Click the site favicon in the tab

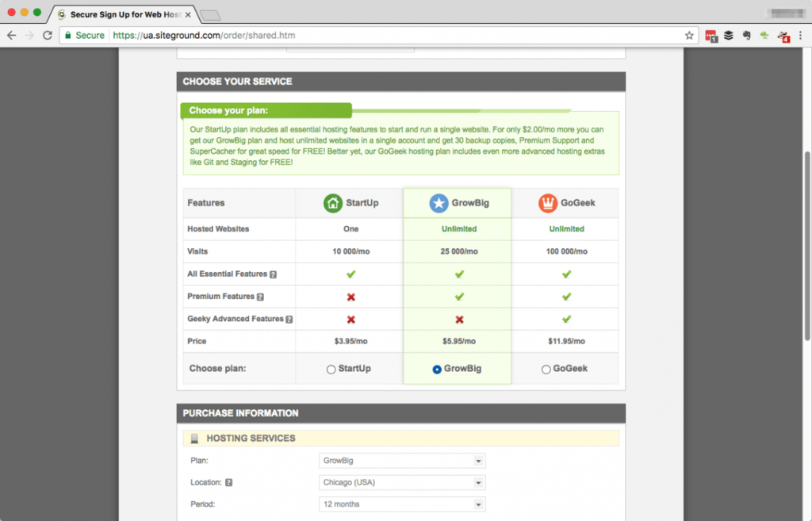pyautogui.click(x=62, y=14)
